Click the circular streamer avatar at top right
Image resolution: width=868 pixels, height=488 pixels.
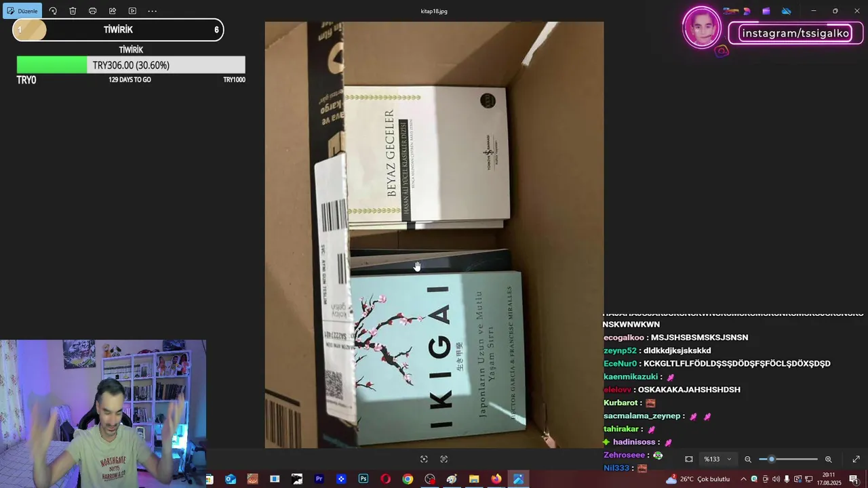click(x=702, y=28)
